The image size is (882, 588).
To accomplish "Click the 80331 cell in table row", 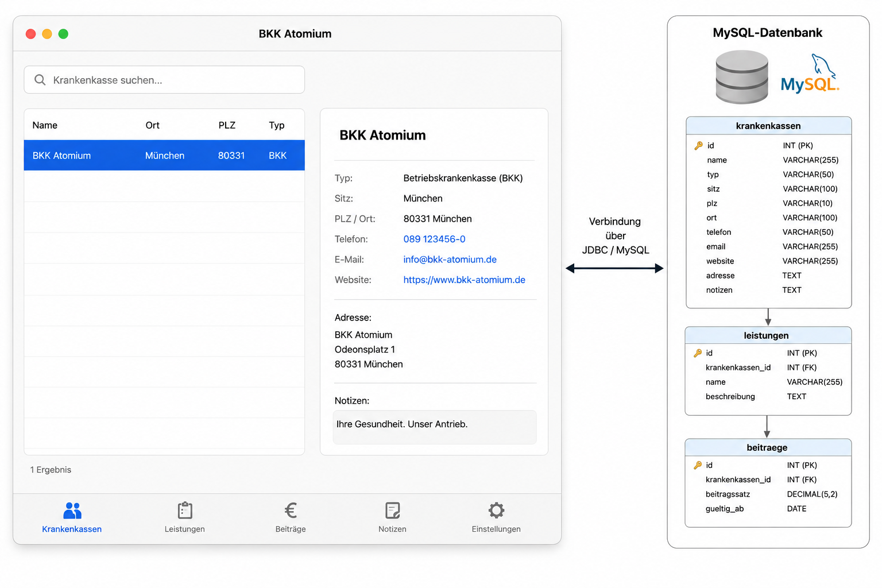I will click(x=231, y=156).
